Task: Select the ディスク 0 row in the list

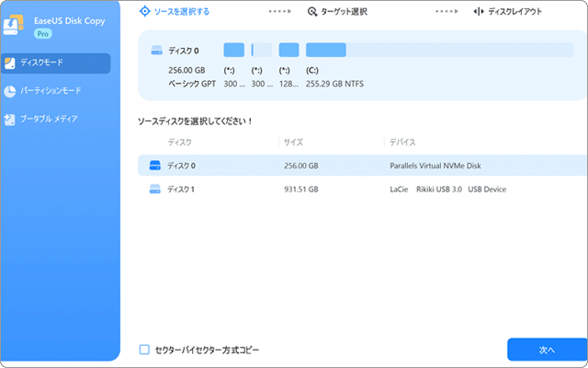Action: click(x=362, y=166)
